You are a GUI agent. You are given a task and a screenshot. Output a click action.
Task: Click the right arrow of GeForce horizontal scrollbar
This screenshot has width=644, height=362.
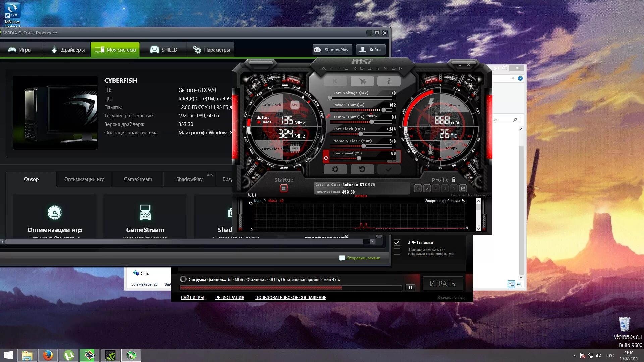[372, 242]
